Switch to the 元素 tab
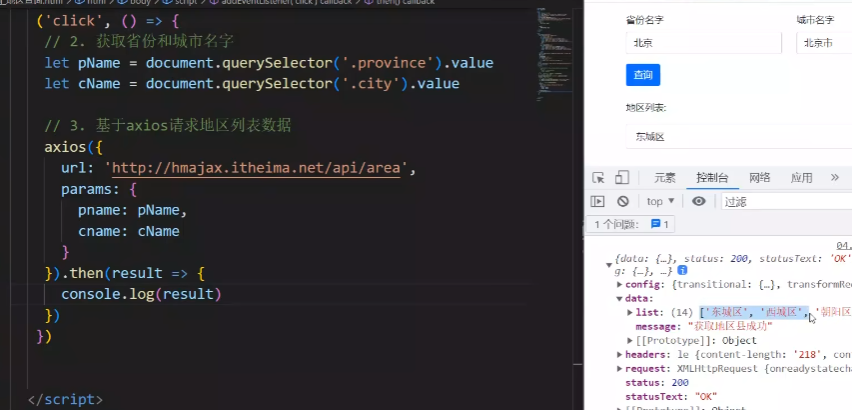 click(665, 178)
